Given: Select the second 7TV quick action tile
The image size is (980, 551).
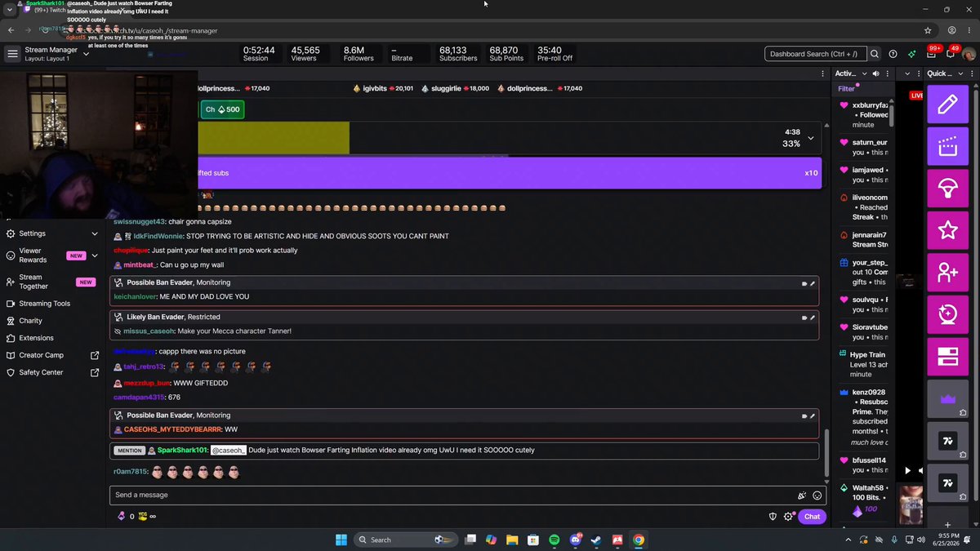Looking at the screenshot, I should (x=947, y=484).
